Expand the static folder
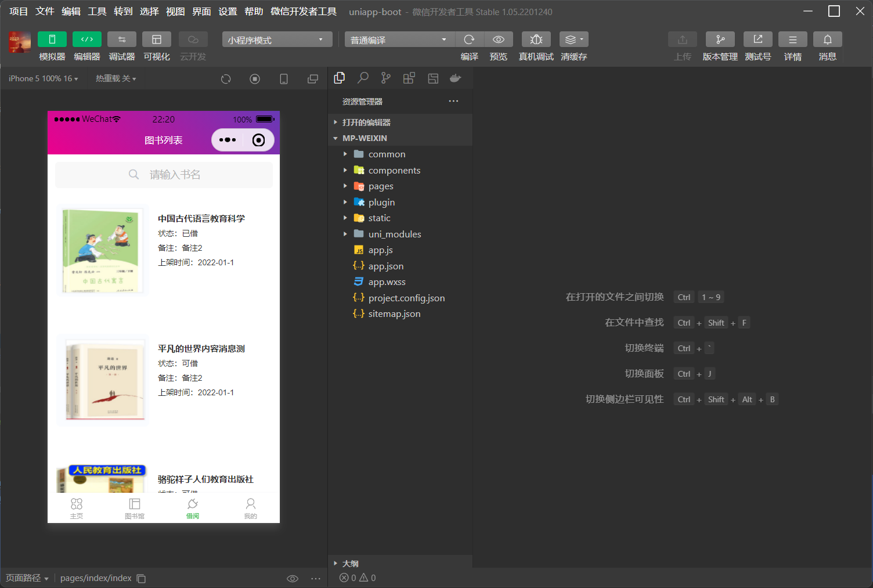This screenshot has width=873, height=588. (400, 218)
